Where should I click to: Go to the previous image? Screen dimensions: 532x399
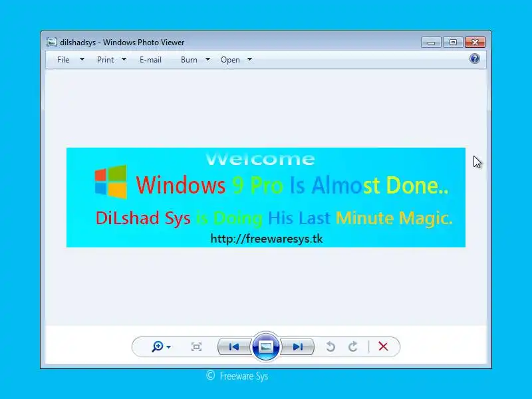(234, 346)
